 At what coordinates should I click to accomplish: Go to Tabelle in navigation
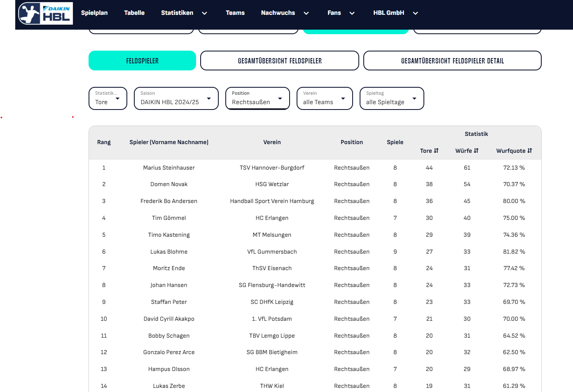pos(134,13)
